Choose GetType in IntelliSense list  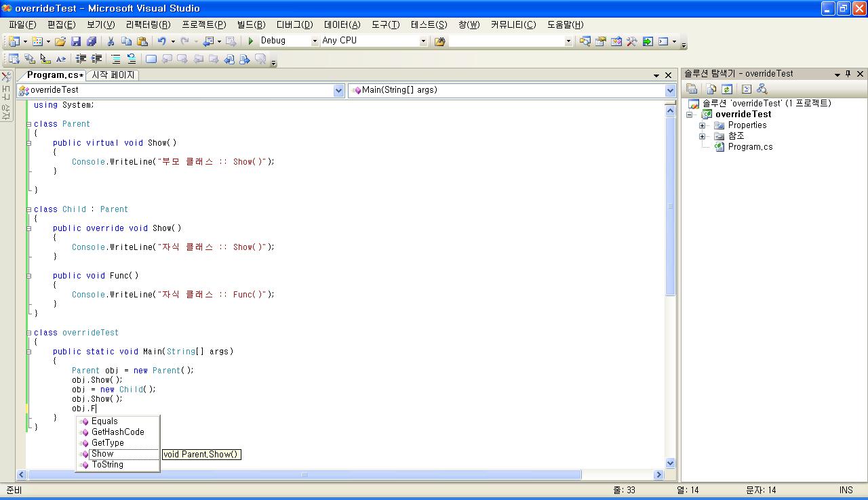tap(108, 443)
